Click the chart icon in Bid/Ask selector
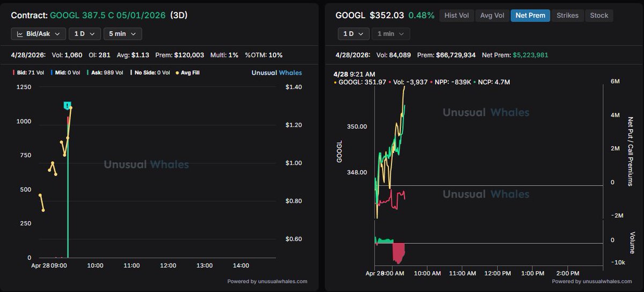Screen dimensions: 644x292 [x=20, y=34]
